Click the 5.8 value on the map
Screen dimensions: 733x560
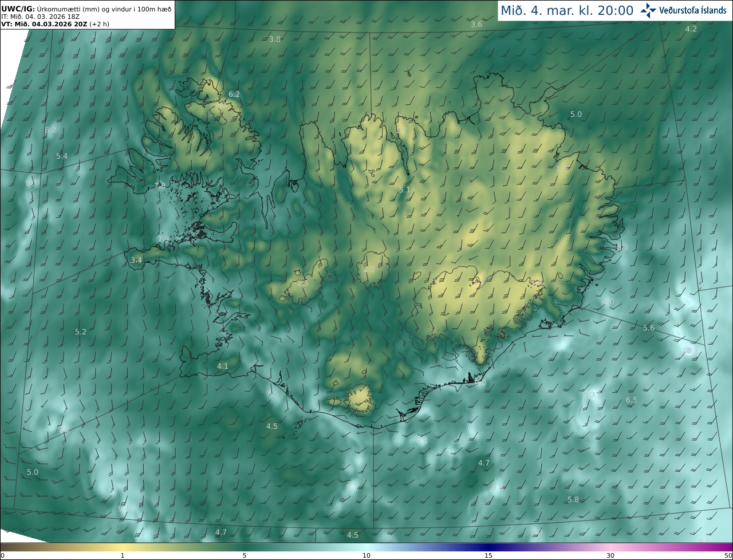573,500
